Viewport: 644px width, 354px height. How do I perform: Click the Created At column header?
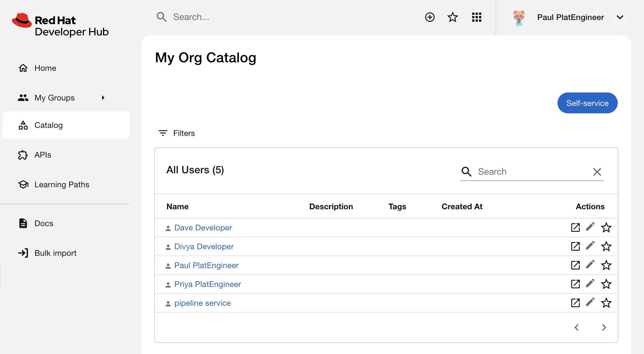click(462, 206)
